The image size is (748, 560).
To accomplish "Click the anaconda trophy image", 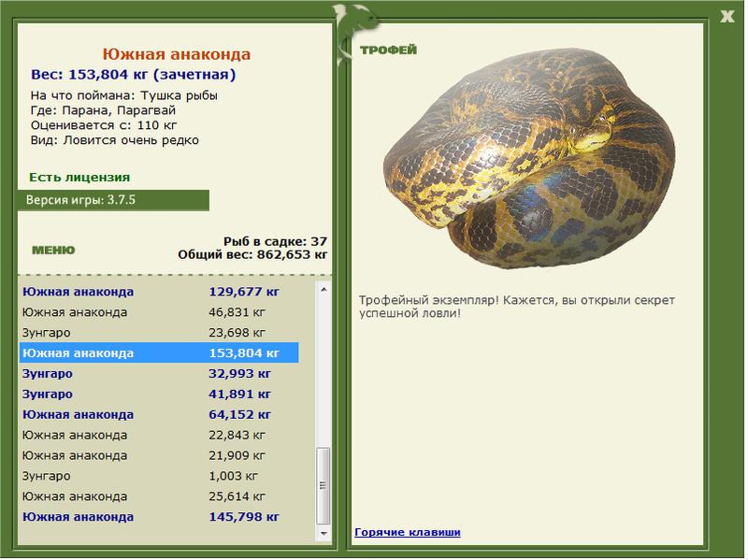I will pos(529,157).
